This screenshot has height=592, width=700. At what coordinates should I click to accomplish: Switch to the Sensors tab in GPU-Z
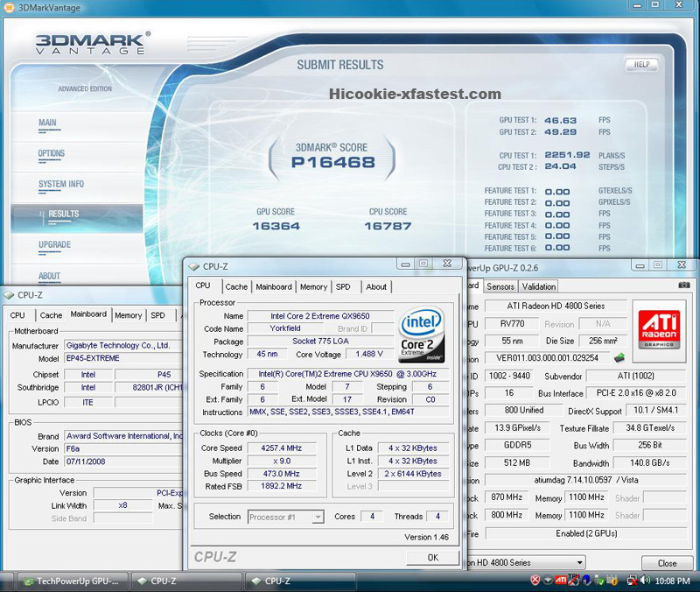pos(500,286)
